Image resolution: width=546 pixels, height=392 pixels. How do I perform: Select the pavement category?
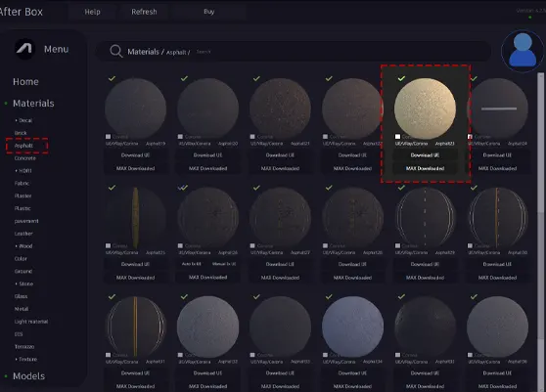tap(26, 221)
